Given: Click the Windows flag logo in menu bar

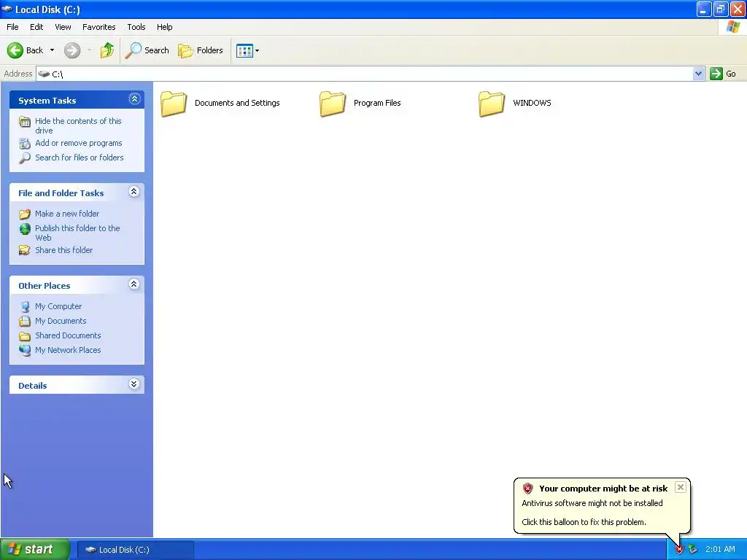Looking at the screenshot, I should click(x=732, y=27).
